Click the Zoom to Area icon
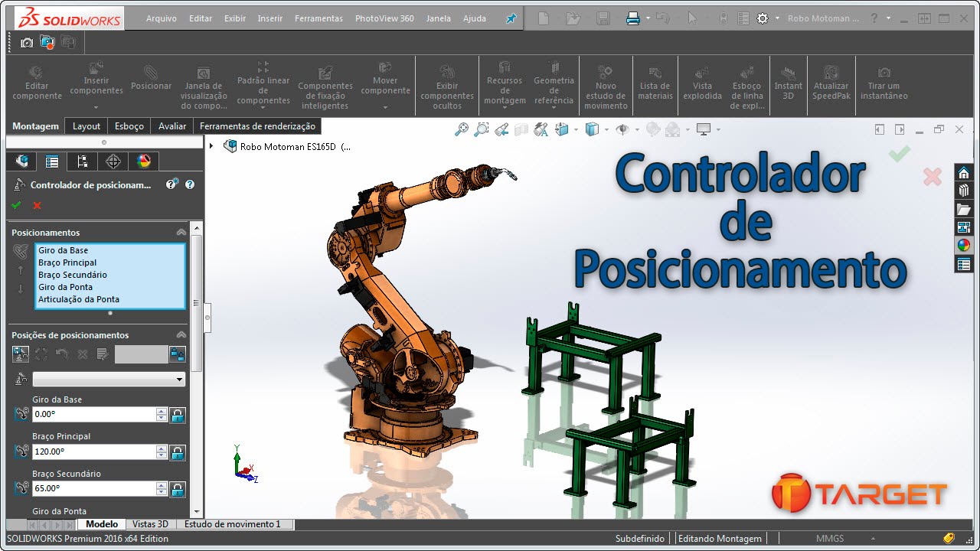The width and height of the screenshot is (980, 551). click(481, 129)
